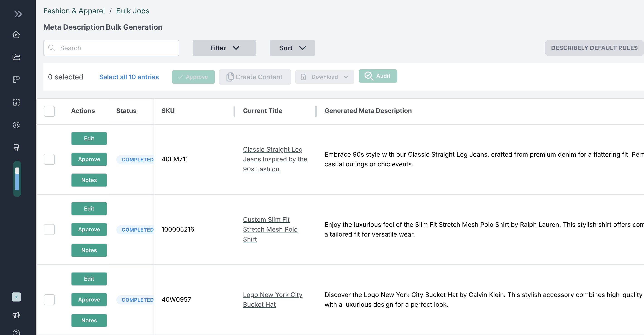This screenshot has height=335, width=644.
Task: Click the COMPLETED badge for 100005216
Action: point(135,230)
